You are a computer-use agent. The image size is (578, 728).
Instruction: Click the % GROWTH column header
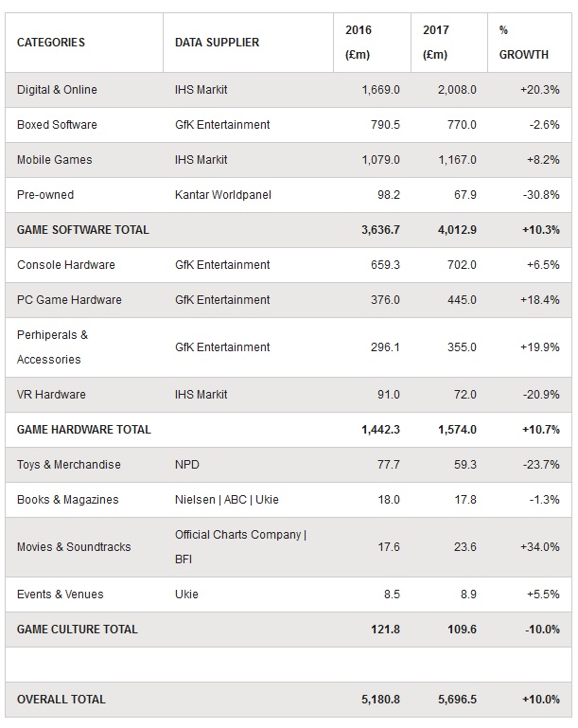click(x=524, y=43)
